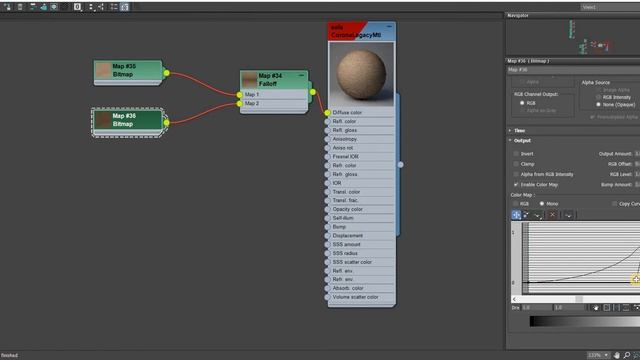Viewport: 640px width, 360px height.
Task: Click the move children toolbar icon
Action: click(x=33, y=7)
